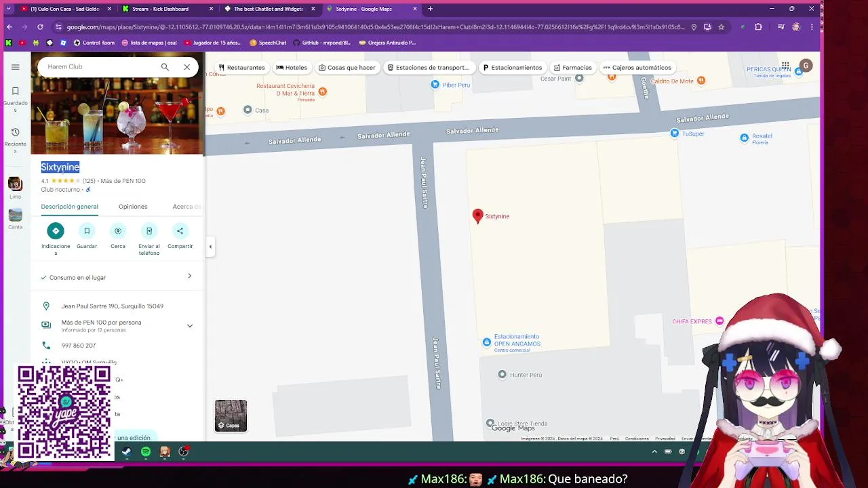Switch to The best ChatBot and Widgets tab
This screenshot has height=488, width=868.
coord(269,9)
